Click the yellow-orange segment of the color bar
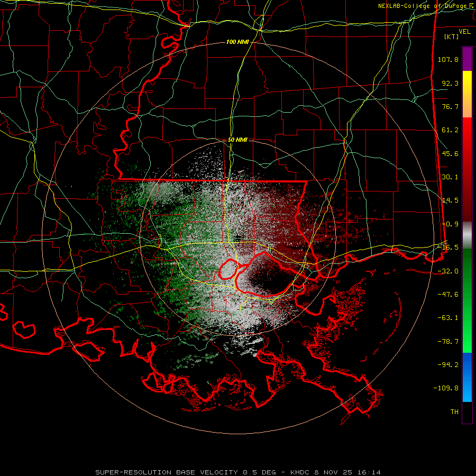The height and width of the screenshot is (476, 476). [x=467, y=94]
